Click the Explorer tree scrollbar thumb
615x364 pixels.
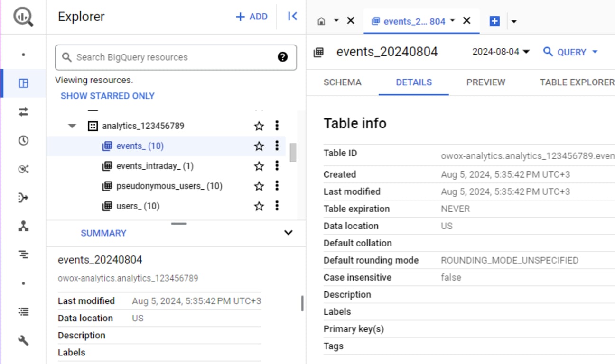tap(293, 153)
